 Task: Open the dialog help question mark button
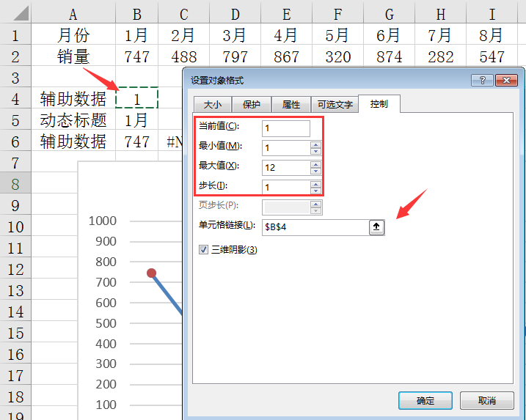point(482,80)
